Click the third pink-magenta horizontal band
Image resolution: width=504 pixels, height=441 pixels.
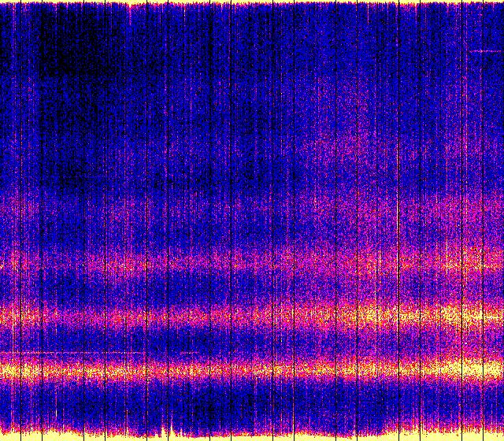point(252,260)
